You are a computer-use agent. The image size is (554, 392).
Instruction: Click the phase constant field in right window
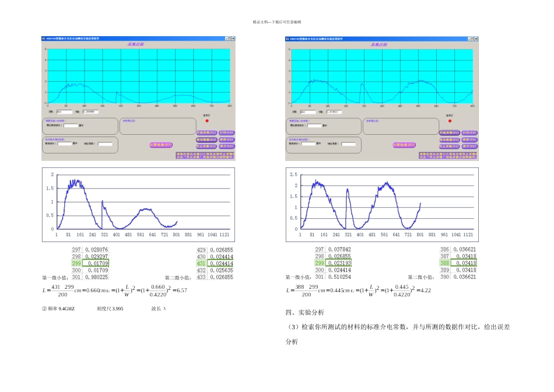348,144
